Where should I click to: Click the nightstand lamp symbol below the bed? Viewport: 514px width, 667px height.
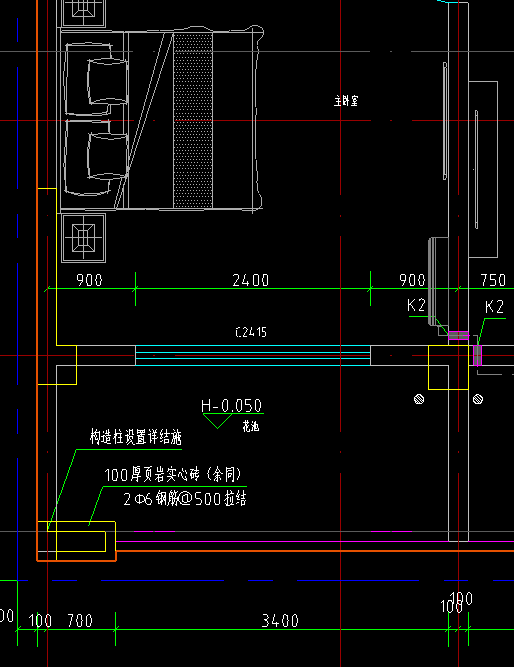[83, 238]
